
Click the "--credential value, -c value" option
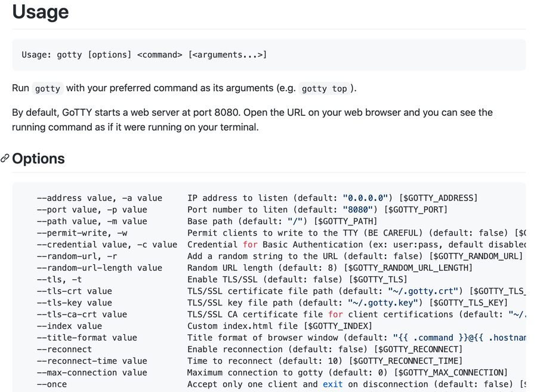point(107,245)
